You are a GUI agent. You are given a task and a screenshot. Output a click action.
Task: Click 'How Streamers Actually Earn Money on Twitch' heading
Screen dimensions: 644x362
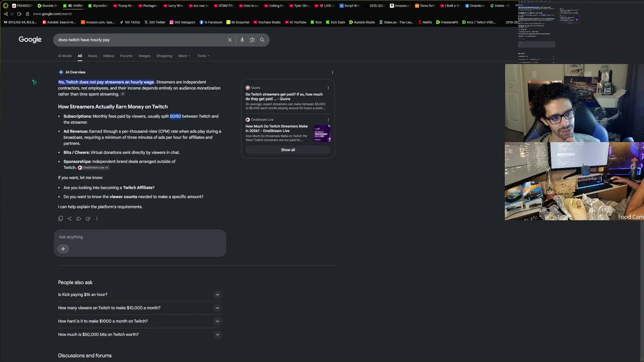(x=113, y=107)
